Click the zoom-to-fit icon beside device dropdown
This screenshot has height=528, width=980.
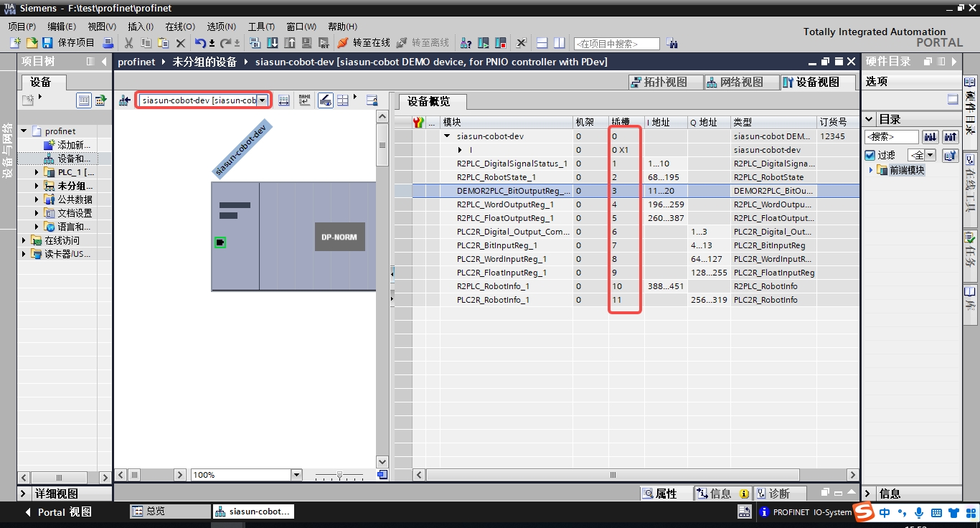[x=284, y=100]
